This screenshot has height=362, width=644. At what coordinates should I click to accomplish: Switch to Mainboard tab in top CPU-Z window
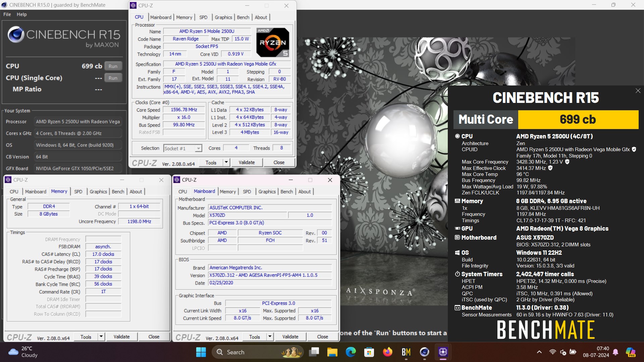point(161,17)
